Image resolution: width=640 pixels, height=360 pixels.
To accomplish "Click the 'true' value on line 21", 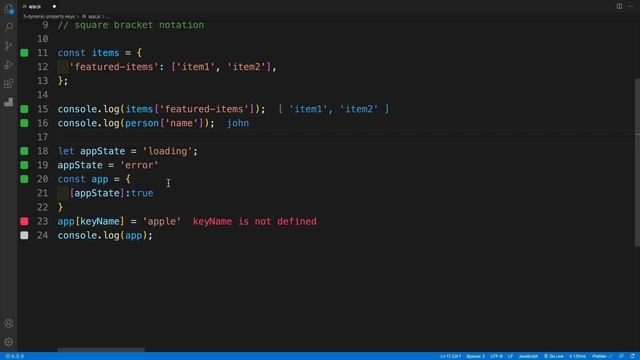I will click(x=142, y=193).
